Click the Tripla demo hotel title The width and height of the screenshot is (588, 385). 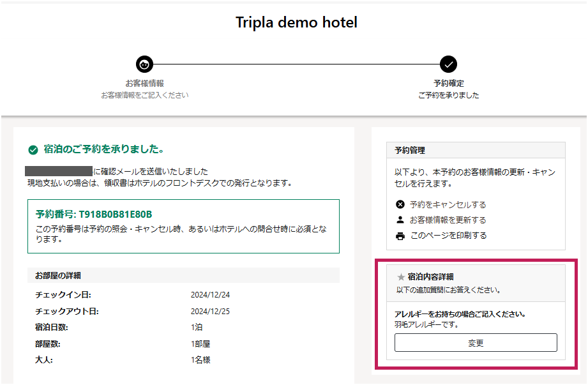[x=296, y=22]
